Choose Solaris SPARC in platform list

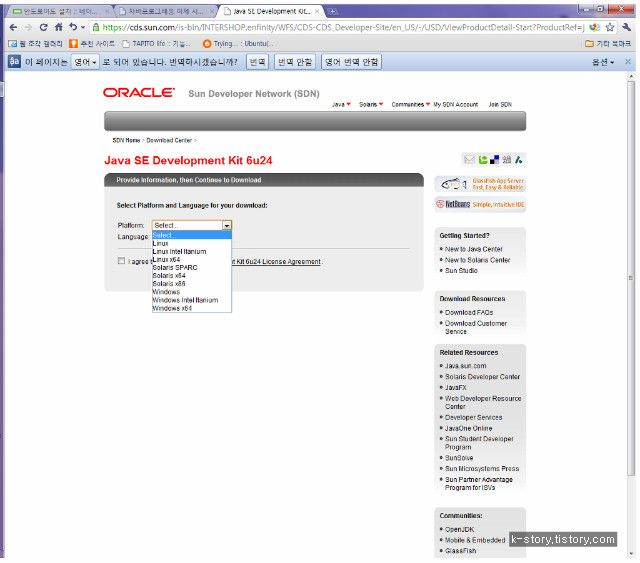[191, 267]
